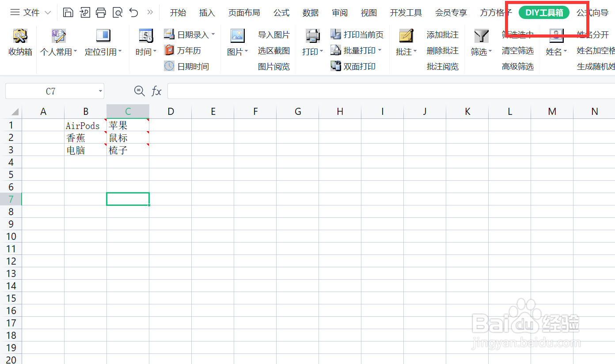
Task: Click 清空筛选 button
Action: pos(518,51)
